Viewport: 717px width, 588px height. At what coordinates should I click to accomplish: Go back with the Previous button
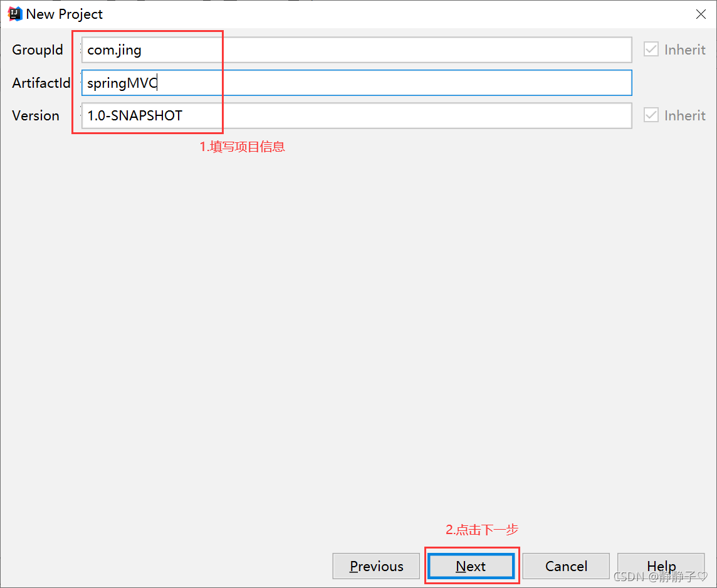coord(376,566)
